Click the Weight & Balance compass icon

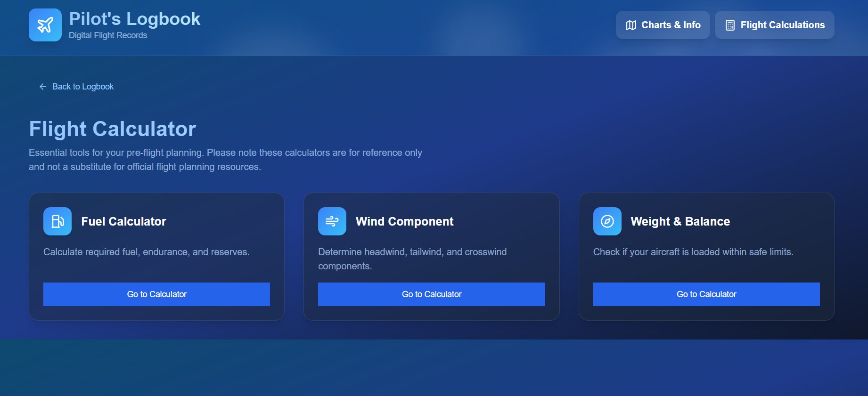coord(607,221)
